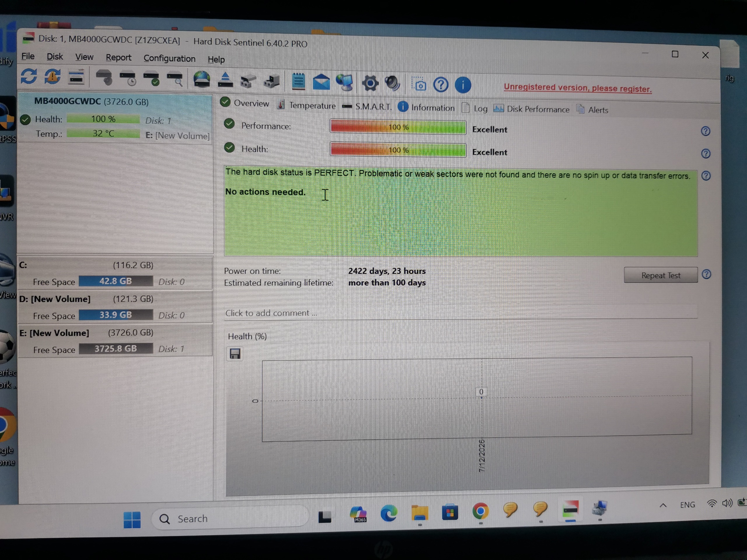Click the refresh icon with warning triangle

52,77
